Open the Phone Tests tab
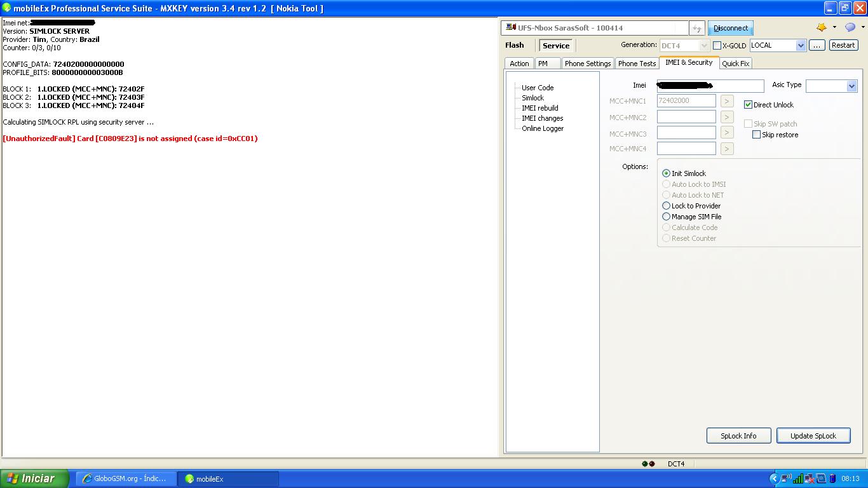This screenshot has height=488, width=868. tap(637, 64)
